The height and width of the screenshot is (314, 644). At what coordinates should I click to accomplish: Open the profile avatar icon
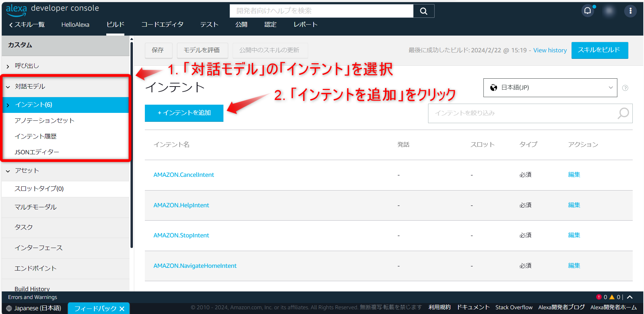click(x=609, y=11)
